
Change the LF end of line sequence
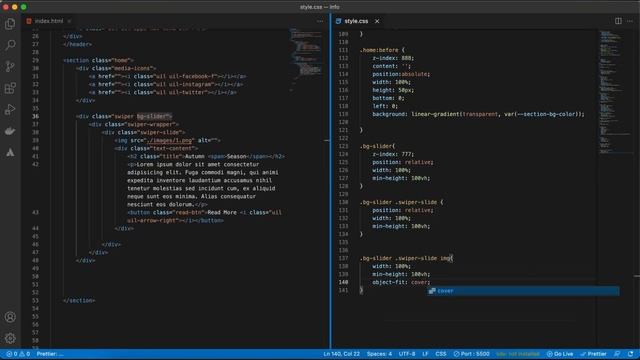pos(425,354)
